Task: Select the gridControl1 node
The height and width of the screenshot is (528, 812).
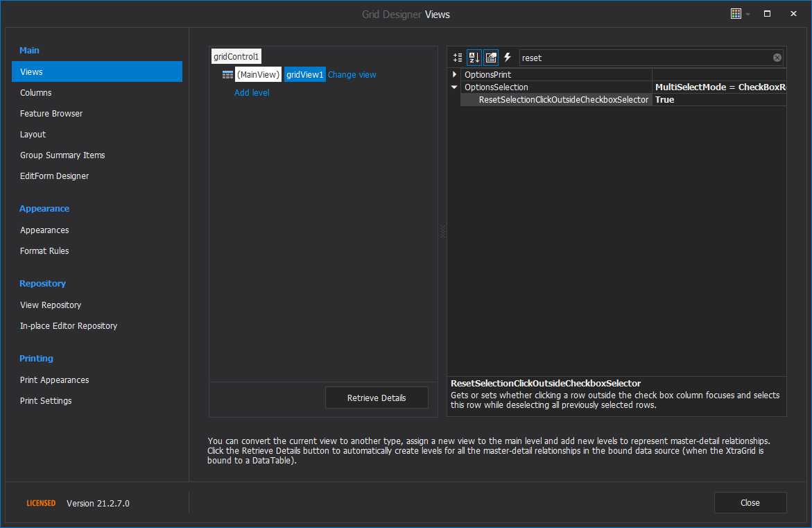Action: [236, 56]
